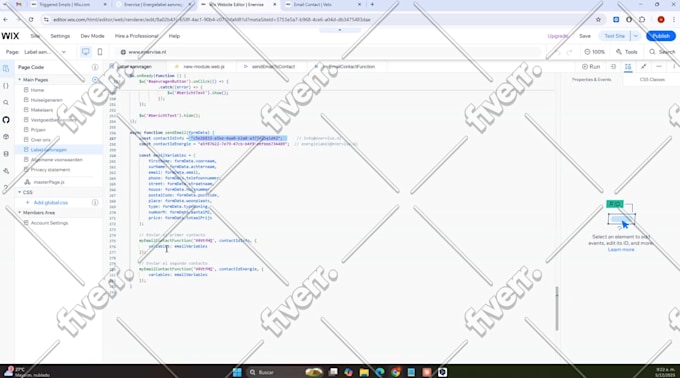Toggle the properties panel layout icon
The image size is (680, 378).
click(x=628, y=67)
